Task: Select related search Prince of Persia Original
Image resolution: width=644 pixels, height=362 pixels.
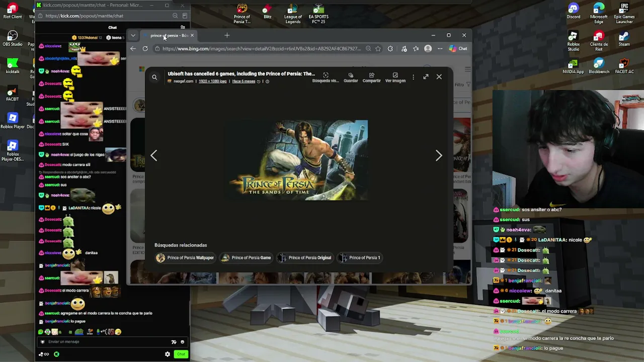Action: (x=305, y=258)
